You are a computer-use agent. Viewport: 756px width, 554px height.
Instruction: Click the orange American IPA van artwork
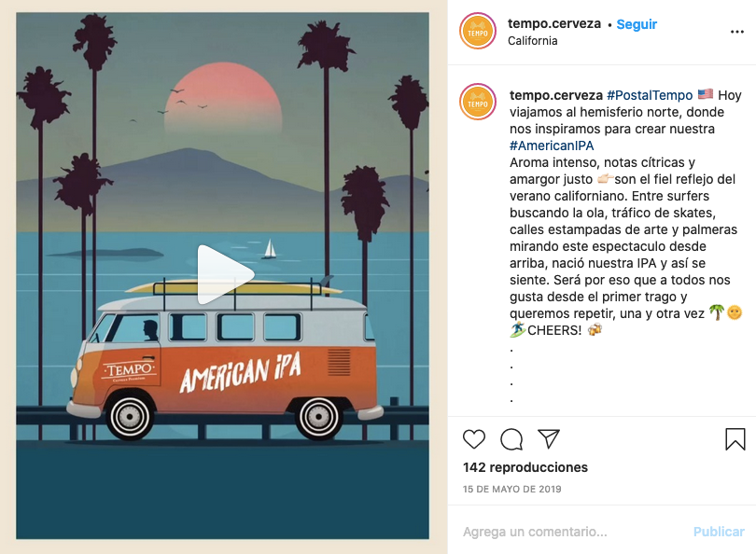(x=226, y=361)
